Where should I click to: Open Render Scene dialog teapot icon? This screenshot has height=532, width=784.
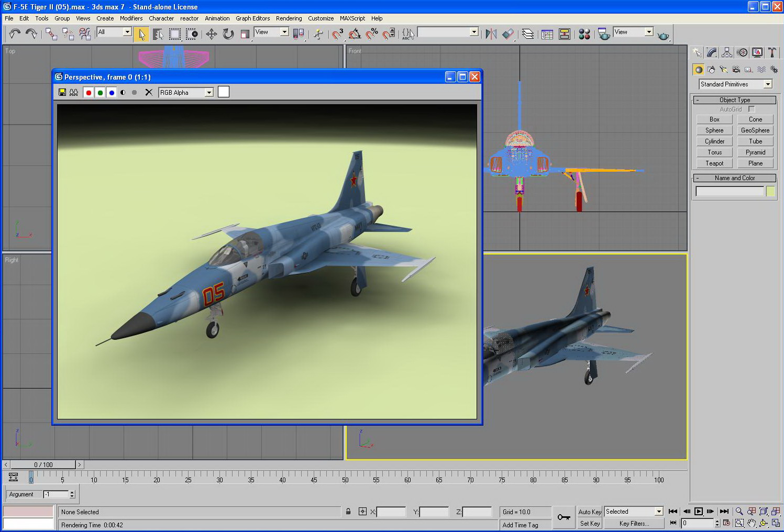point(604,34)
